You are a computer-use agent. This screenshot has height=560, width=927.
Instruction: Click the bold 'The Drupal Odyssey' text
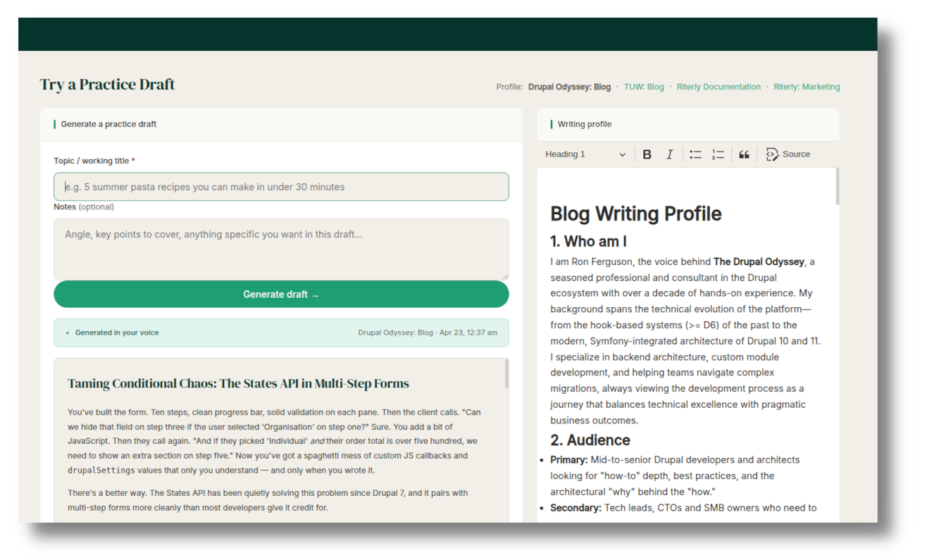759,261
